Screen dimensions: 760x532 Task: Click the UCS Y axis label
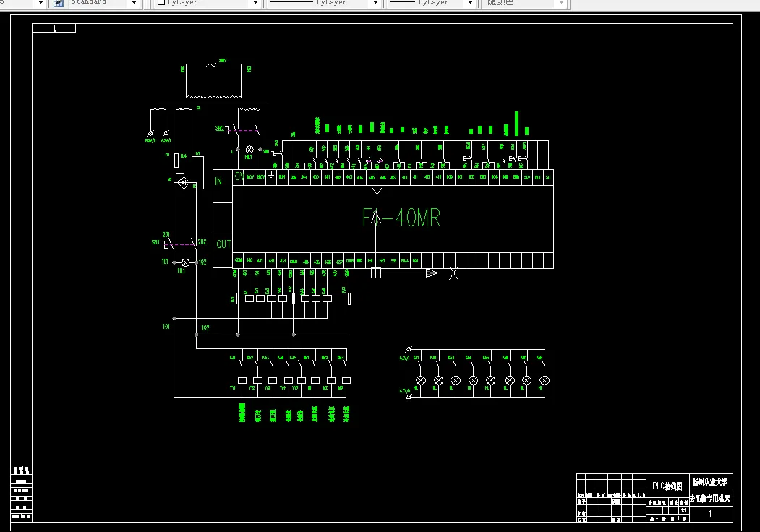(x=377, y=194)
